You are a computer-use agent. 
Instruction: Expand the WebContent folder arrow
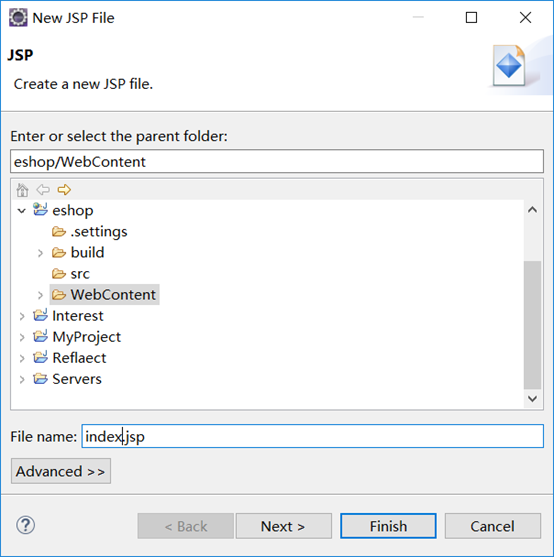[x=40, y=295]
